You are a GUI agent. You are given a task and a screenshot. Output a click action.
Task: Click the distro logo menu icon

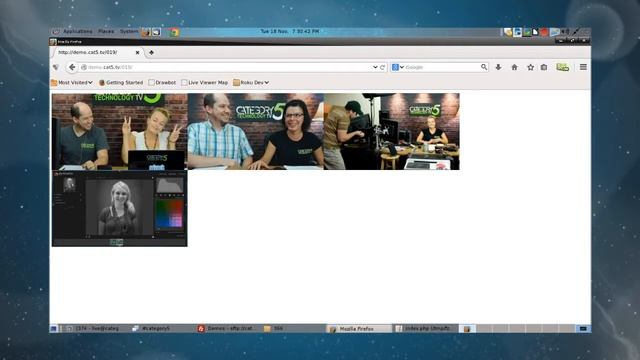point(56,31)
